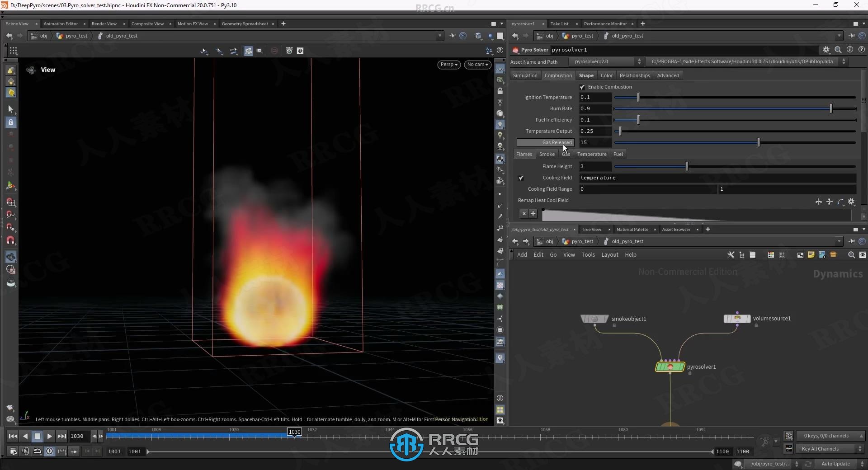This screenshot has width=868, height=470.
Task: Jump to the last frame
Action: (x=62, y=436)
